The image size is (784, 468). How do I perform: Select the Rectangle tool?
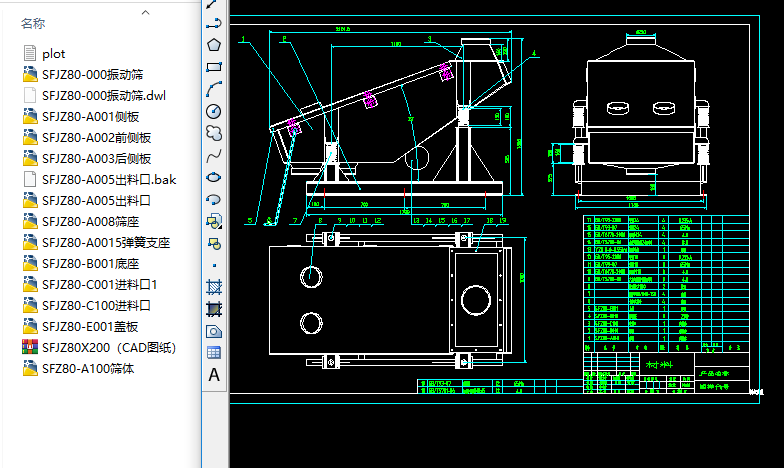[214, 67]
